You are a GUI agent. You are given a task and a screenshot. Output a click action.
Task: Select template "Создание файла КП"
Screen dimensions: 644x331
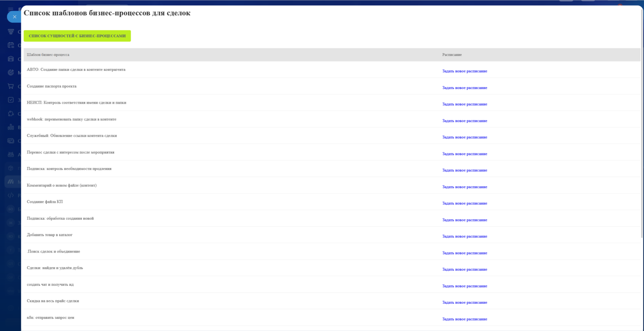point(45,202)
